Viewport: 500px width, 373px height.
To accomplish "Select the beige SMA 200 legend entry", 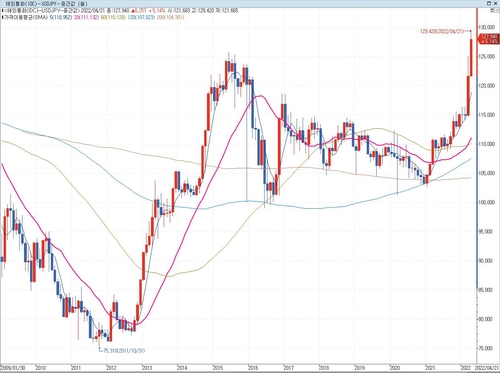I will click(170, 17).
